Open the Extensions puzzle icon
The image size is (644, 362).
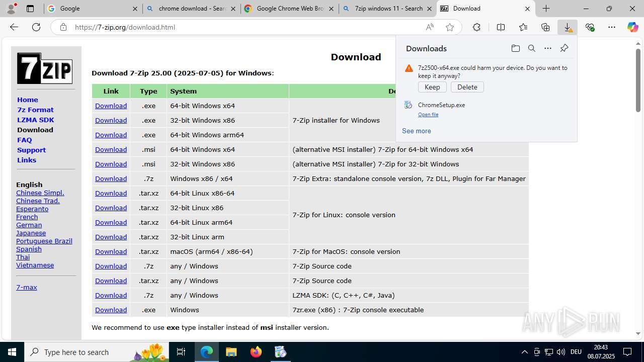point(476,27)
